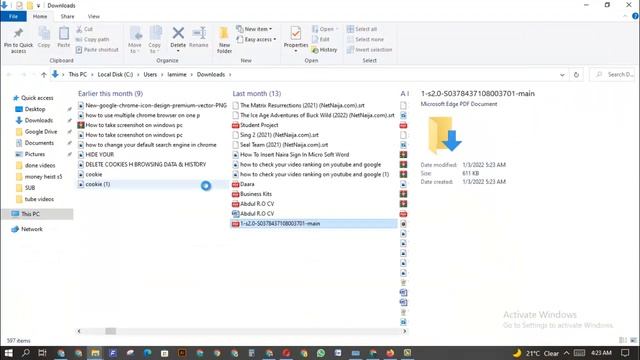Click Select all in ribbon
Image resolution: width=640 pixels, height=360 pixels.
(x=362, y=29)
